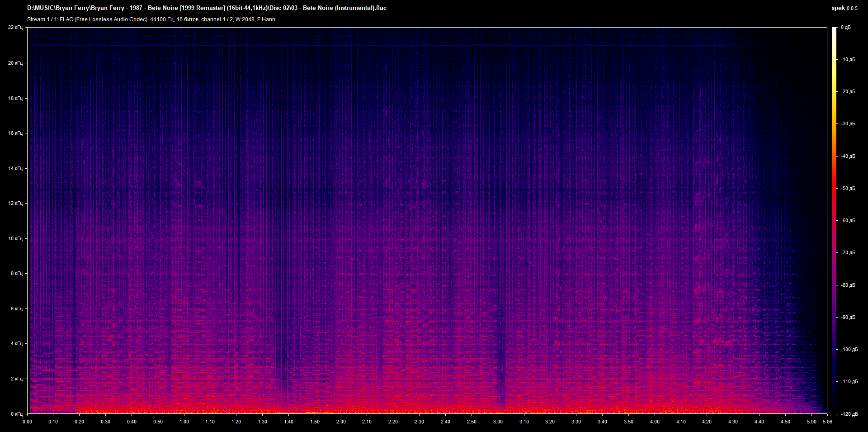Click the -50 дБ level scale label
This screenshot has width=868, height=432.
tap(848, 188)
